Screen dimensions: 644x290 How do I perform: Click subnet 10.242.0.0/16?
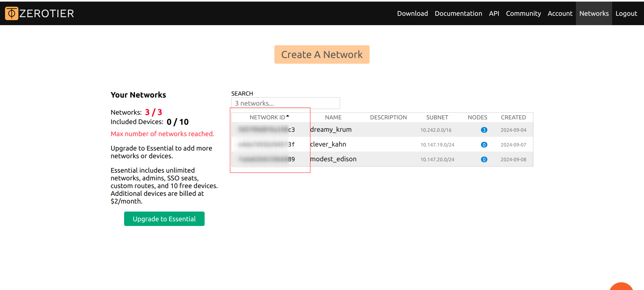click(436, 130)
